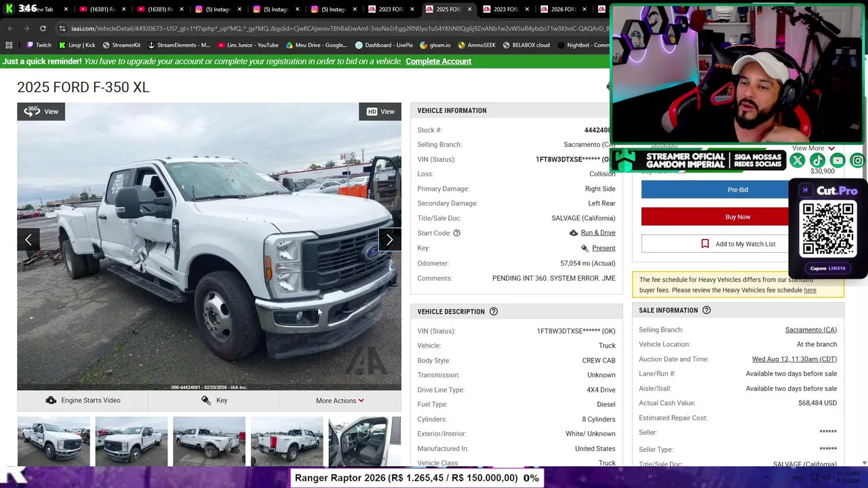Open the StreamerKit bookmark
Screen dimensions: 868x488
pyautogui.click(x=121, y=45)
